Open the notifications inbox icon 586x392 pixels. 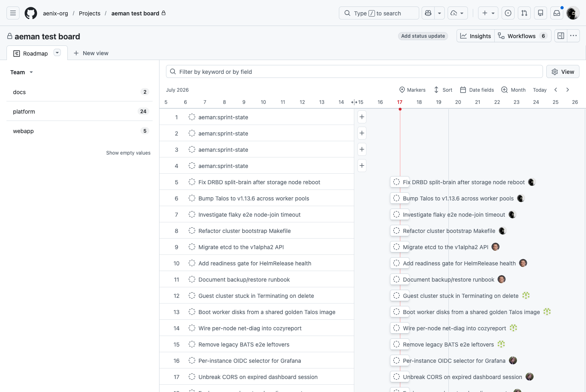pos(557,13)
